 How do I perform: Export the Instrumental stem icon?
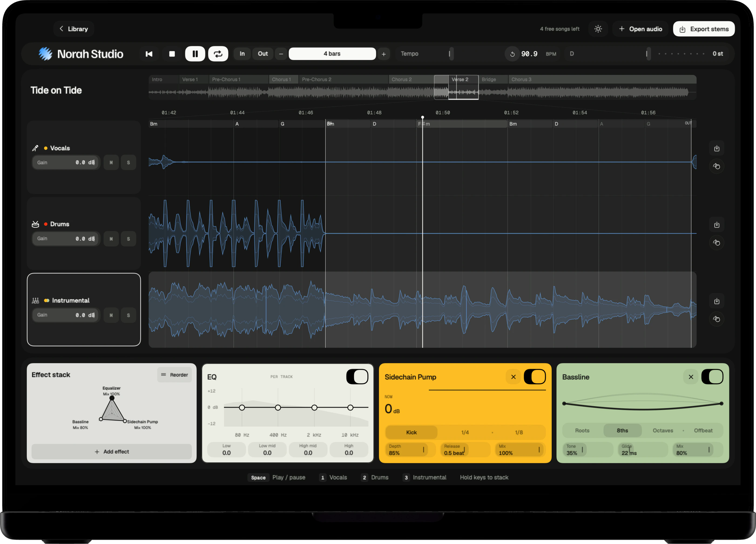(x=717, y=301)
